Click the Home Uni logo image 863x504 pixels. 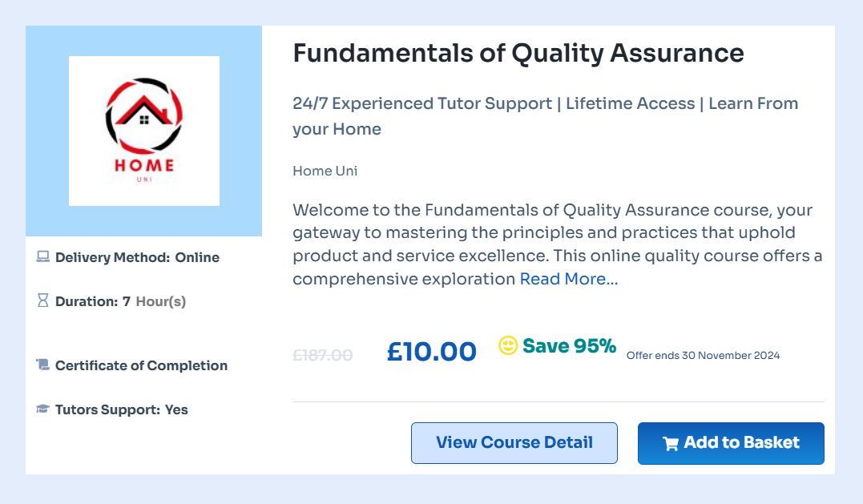click(144, 131)
